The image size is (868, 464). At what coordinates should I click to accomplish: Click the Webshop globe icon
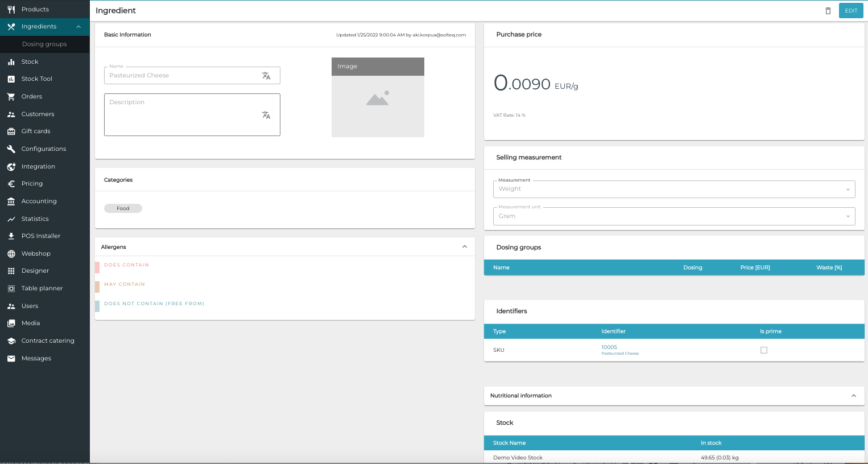click(x=11, y=253)
